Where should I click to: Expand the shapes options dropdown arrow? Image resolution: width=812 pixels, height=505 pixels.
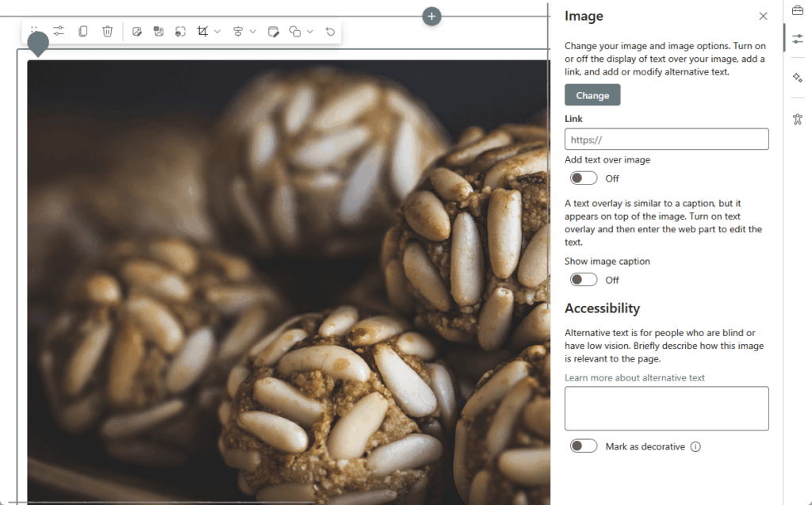pos(310,32)
